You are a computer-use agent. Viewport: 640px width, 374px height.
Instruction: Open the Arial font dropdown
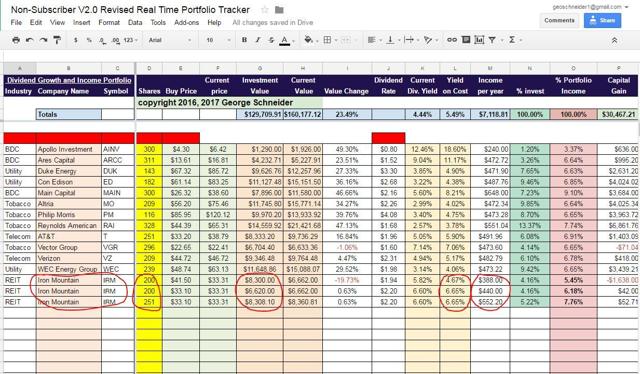click(x=170, y=40)
